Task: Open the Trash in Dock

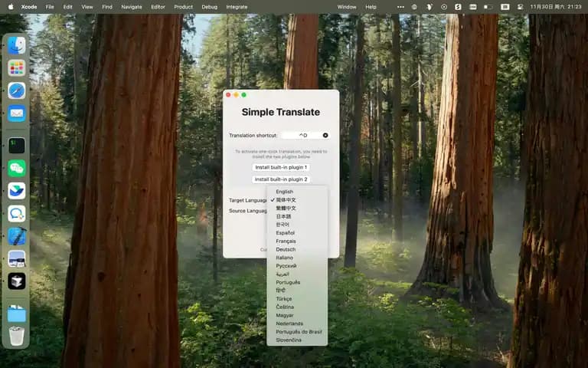Action: point(17,336)
